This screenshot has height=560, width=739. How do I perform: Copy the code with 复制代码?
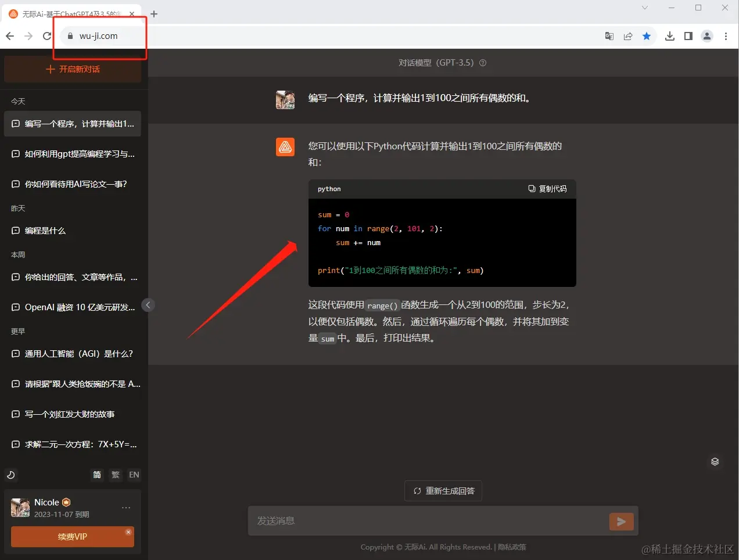coord(547,189)
